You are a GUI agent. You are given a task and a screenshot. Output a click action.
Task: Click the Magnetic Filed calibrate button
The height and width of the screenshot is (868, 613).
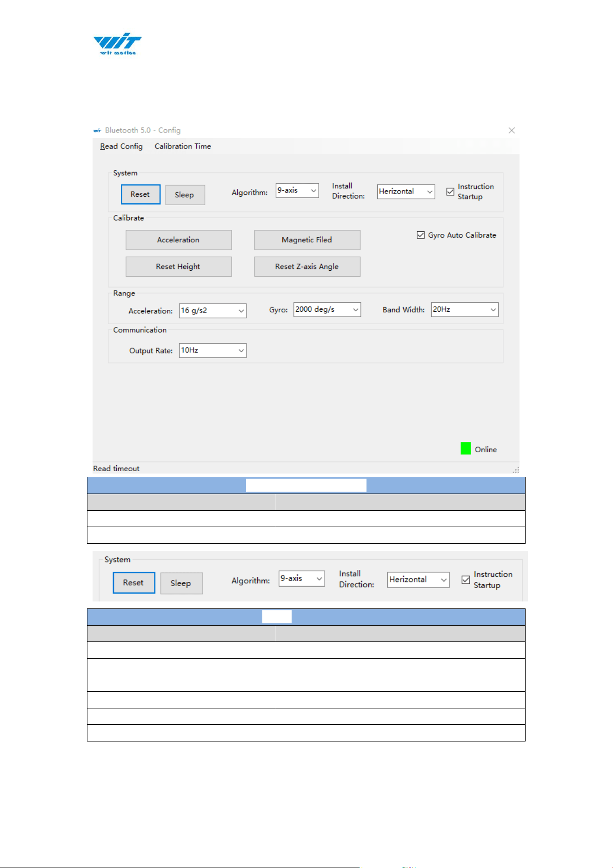tap(307, 240)
